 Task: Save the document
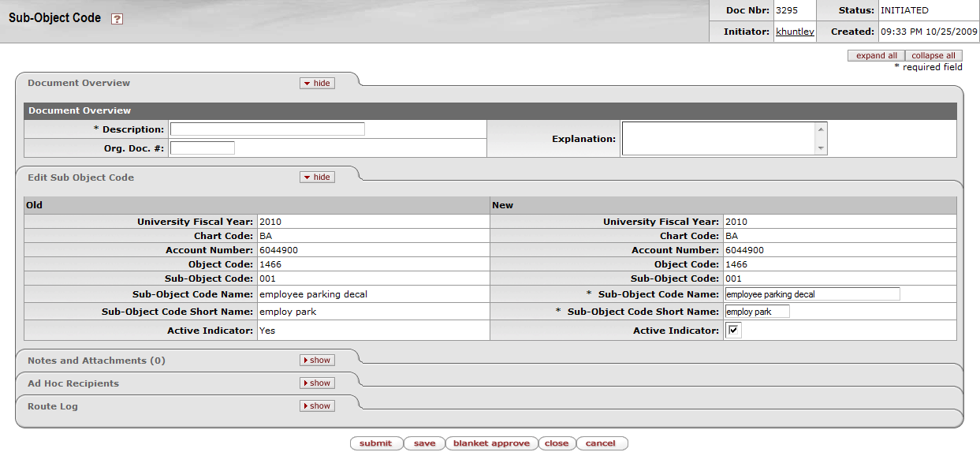tap(424, 443)
